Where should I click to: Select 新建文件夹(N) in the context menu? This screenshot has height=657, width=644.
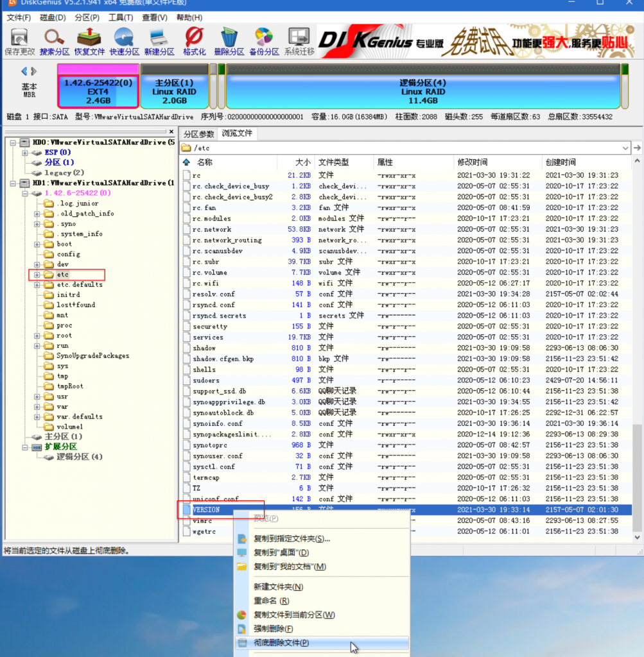[322, 587]
